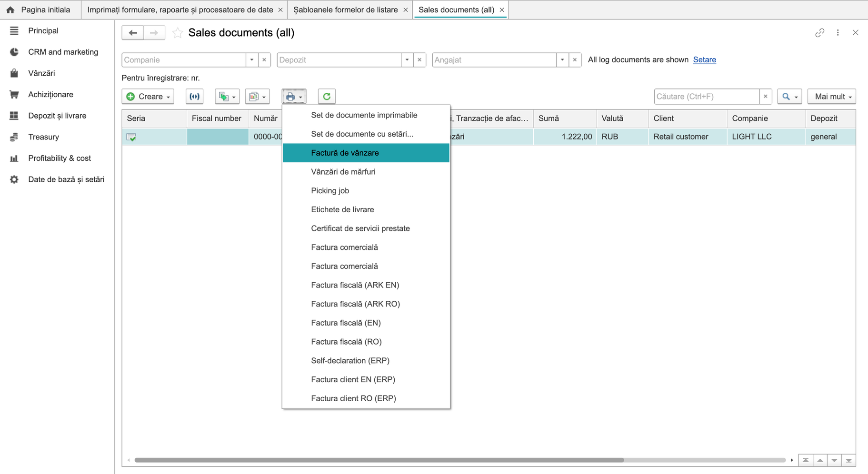Open the create-based-on dropdown button
Viewport: 868px width, 474px height.
(x=227, y=97)
